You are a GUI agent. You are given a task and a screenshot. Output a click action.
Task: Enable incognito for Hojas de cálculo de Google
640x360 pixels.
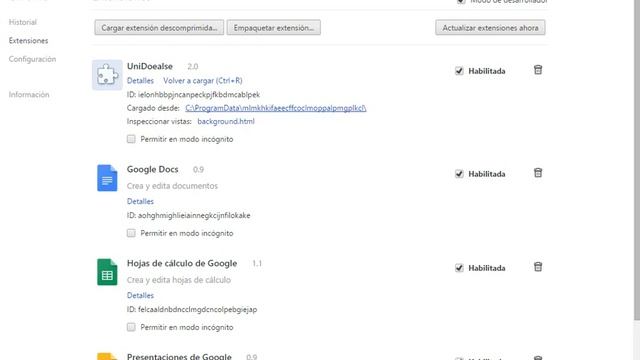[131, 327]
